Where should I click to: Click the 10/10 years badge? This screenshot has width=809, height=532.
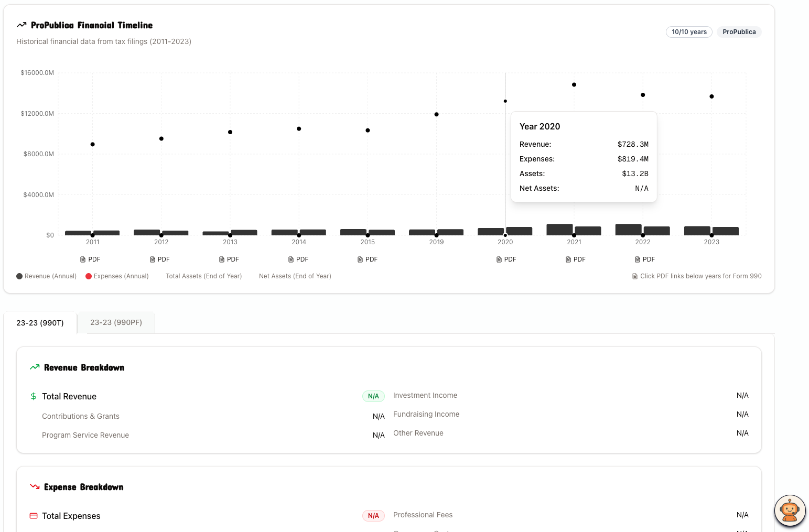point(689,32)
